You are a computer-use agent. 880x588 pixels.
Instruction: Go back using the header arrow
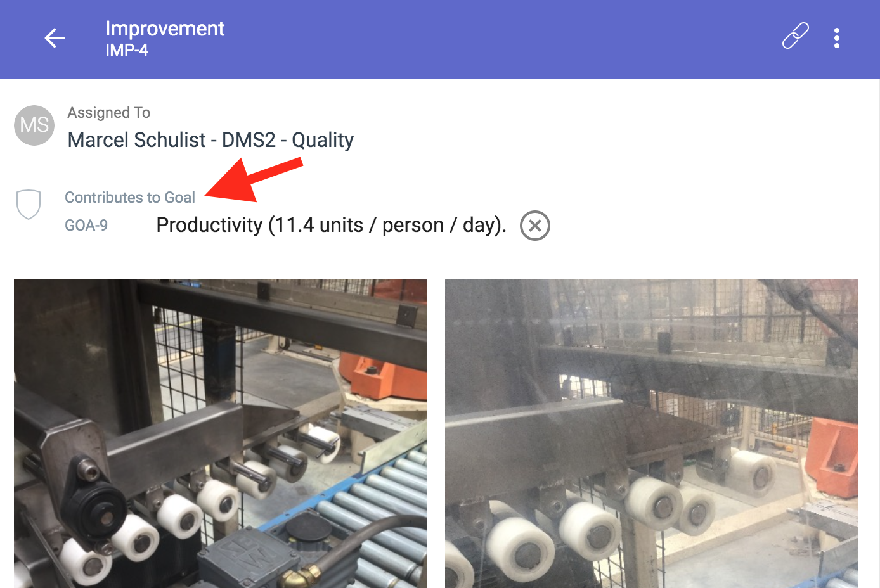click(55, 38)
